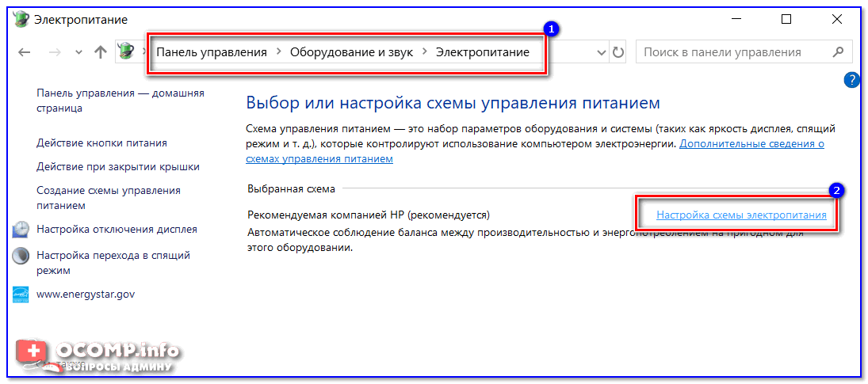868x384 pixels.
Task: Click the power options icon in address bar
Action: (x=126, y=52)
